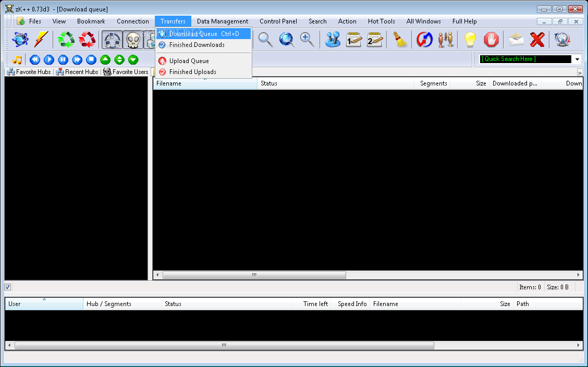
Task: Click the blue stop playback button
Action: (91, 59)
